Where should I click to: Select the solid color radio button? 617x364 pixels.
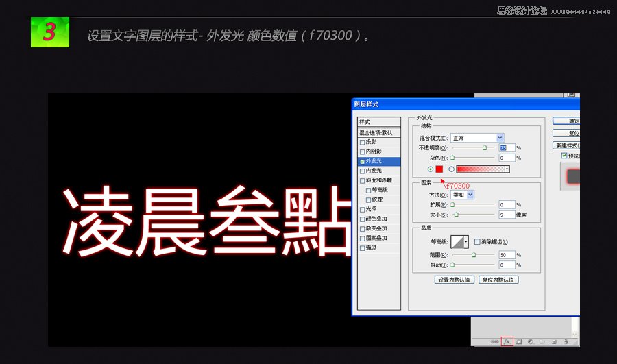pyautogui.click(x=430, y=169)
